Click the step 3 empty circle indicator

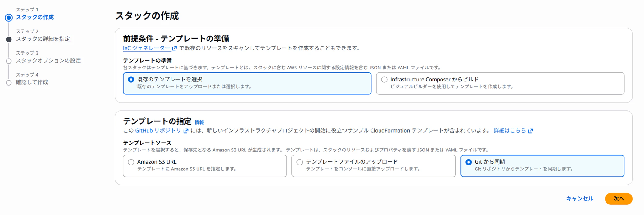point(9,61)
